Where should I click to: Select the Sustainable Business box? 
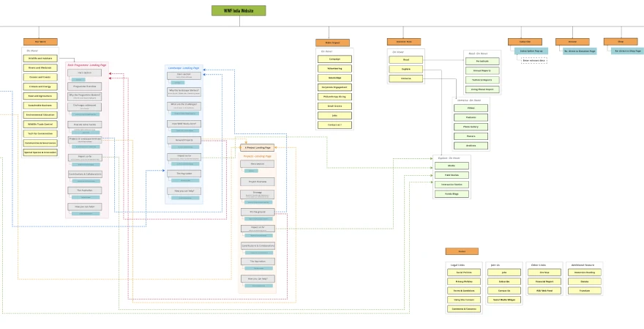click(40, 106)
